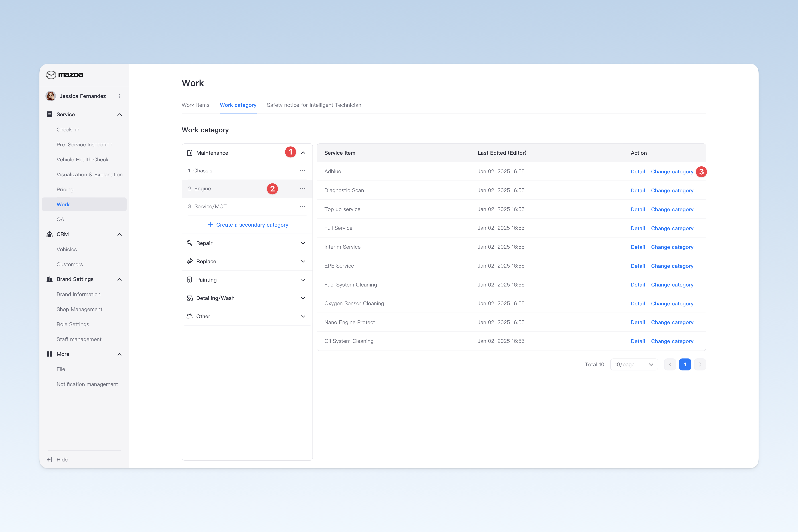Open the 10/page dropdown

click(x=634, y=364)
